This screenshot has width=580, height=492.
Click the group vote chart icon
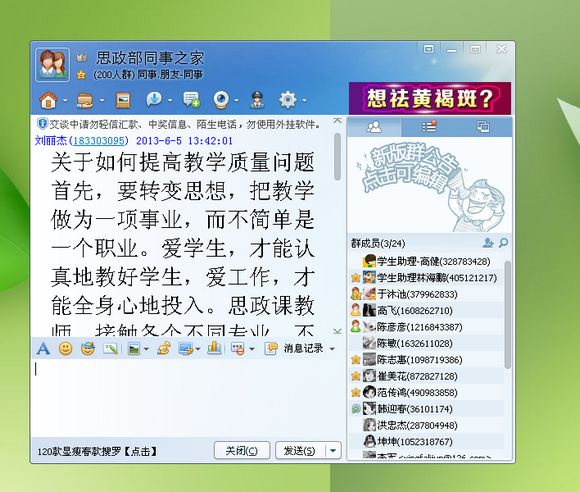point(214,348)
